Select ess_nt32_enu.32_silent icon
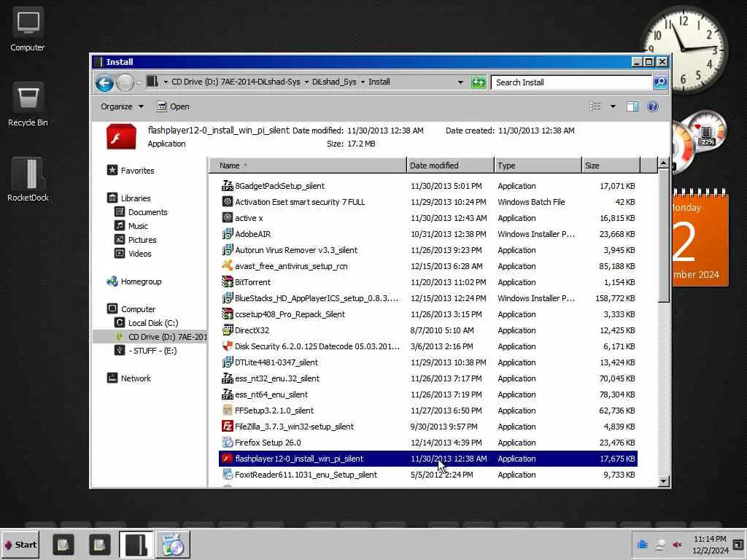 [x=228, y=378]
